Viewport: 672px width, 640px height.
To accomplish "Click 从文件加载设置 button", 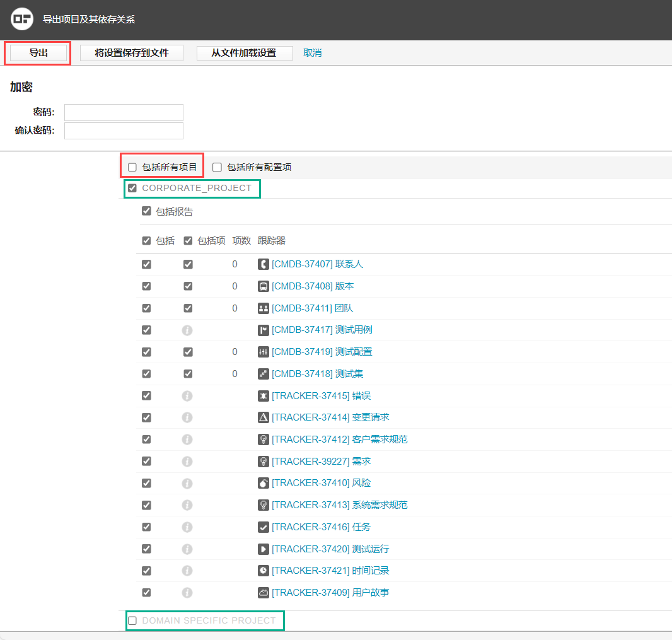I will click(245, 53).
